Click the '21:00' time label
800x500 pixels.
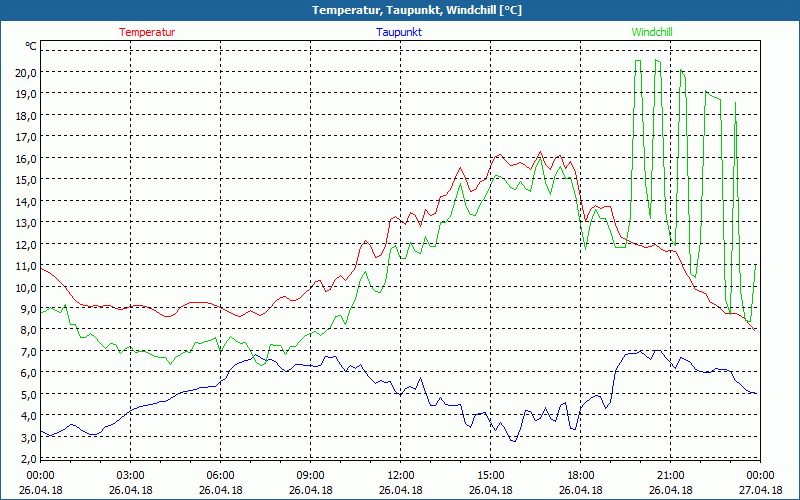click(x=671, y=476)
